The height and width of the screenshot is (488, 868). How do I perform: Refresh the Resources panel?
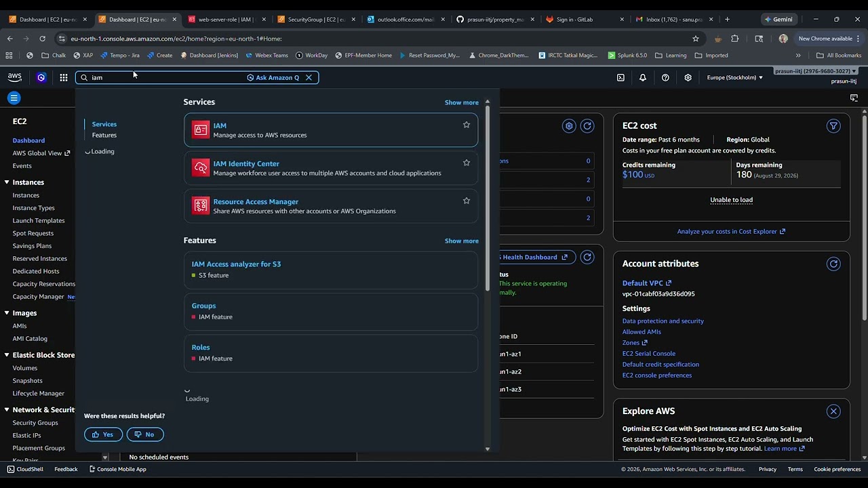click(587, 125)
